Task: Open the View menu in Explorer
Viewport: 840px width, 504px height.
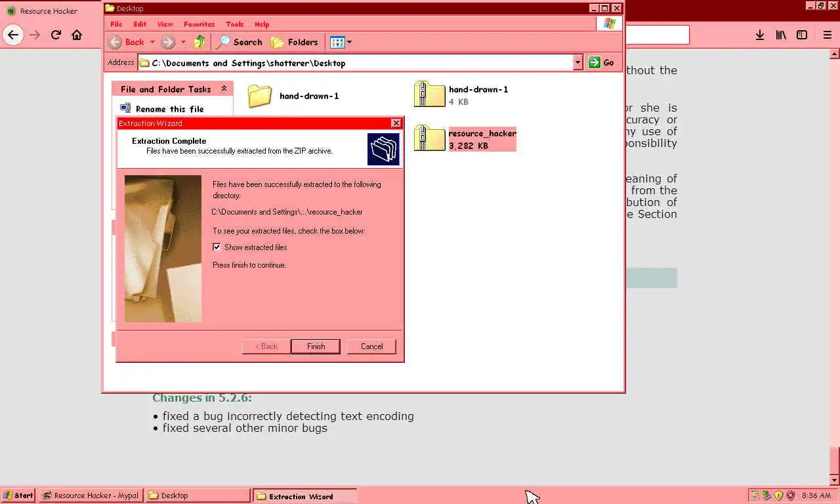Action: (165, 24)
